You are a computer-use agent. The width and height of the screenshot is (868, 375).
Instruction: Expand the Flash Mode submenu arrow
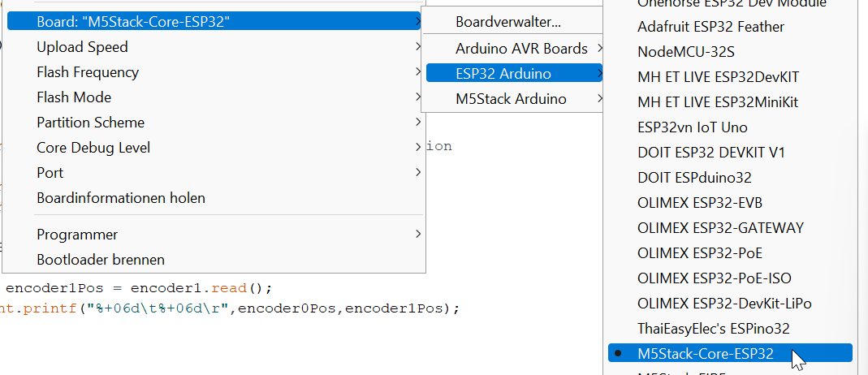pyautogui.click(x=418, y=97)
